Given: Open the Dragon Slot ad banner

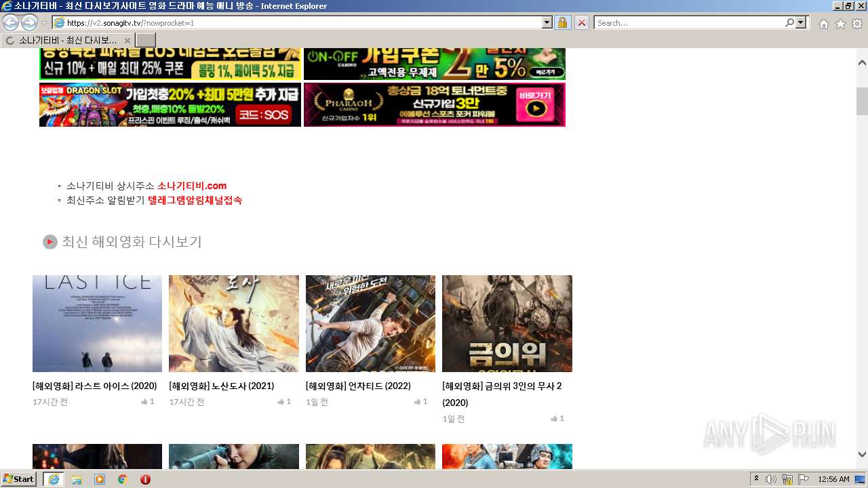Looking at the screenshot, I should click(170, 104).
